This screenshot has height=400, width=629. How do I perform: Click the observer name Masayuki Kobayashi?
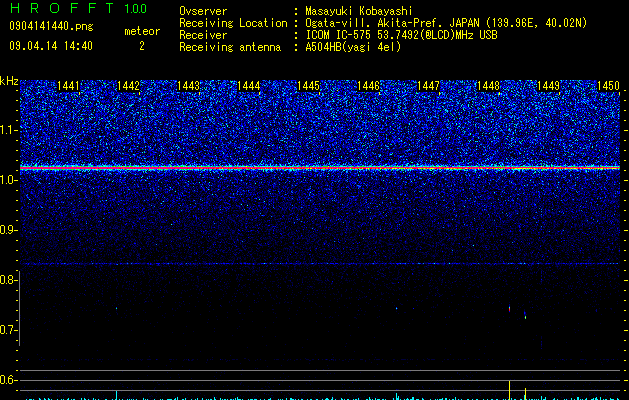click(x=359, y=11)
